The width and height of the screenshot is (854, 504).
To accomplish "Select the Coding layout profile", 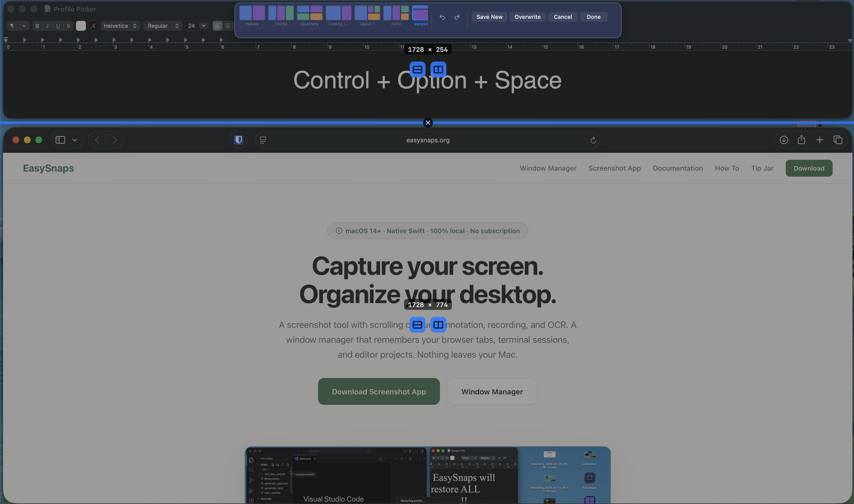I will pos(338,16).
